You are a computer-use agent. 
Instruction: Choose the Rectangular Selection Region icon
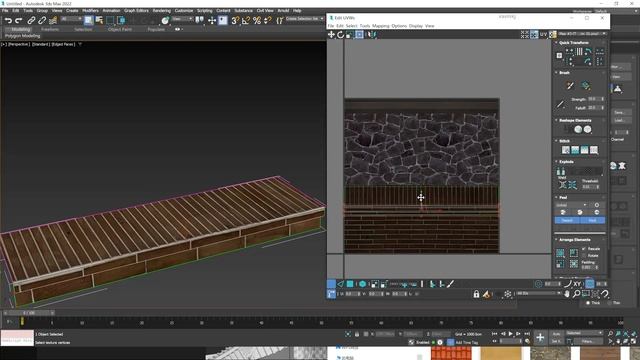click(110, 20)
